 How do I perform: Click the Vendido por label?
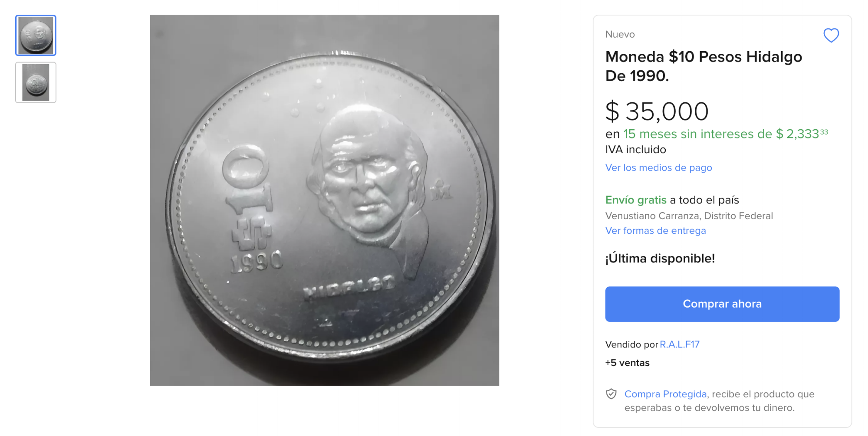[x=631, y=344]
